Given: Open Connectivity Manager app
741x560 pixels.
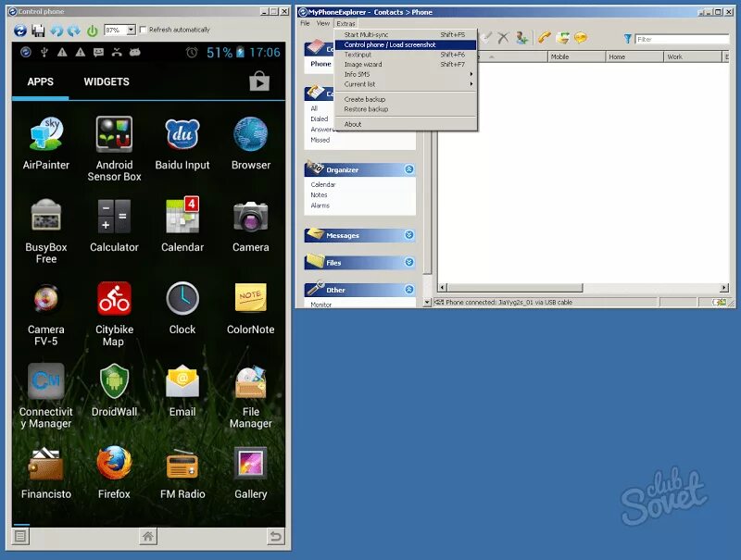Looking at the screenshot, I should coord(45,395).
